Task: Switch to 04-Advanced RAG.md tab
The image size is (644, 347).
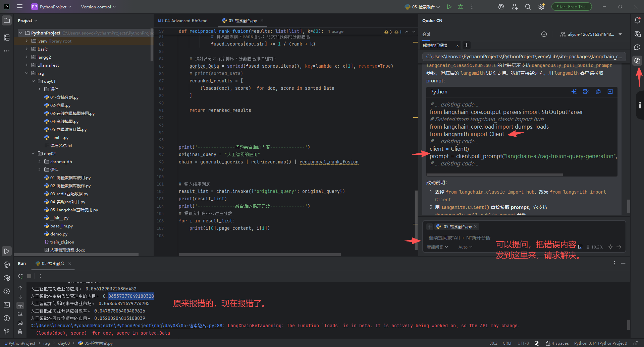Action: (183, 20)
